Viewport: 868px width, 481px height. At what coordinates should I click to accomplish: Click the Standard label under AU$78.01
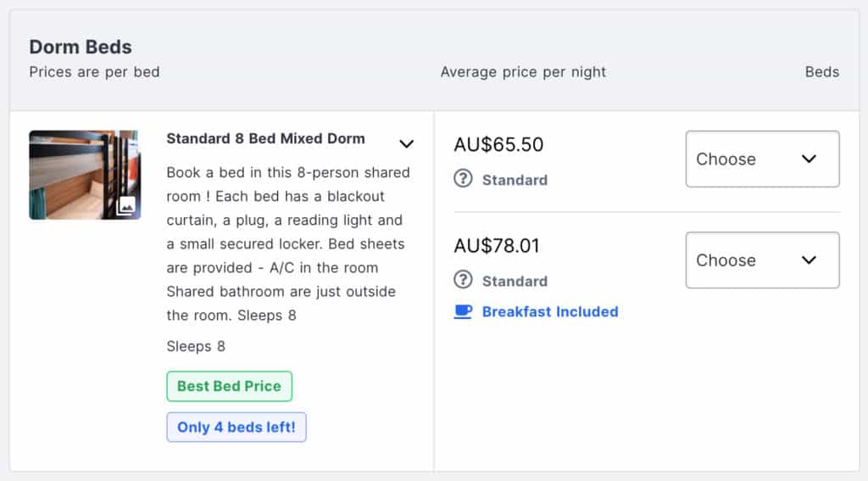point(515,281)
